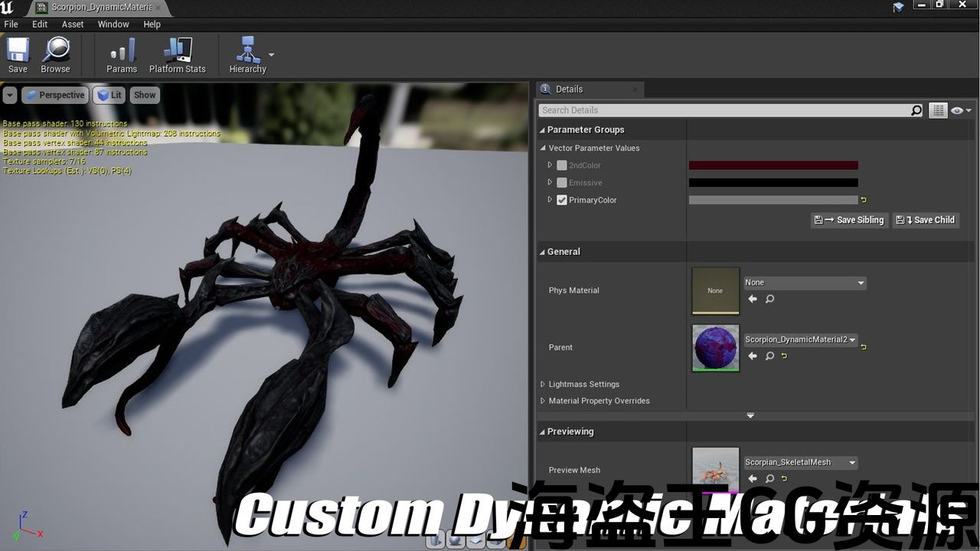Open the property matrix grid view icon
980x551 pixels.
(x=938, y=111)
